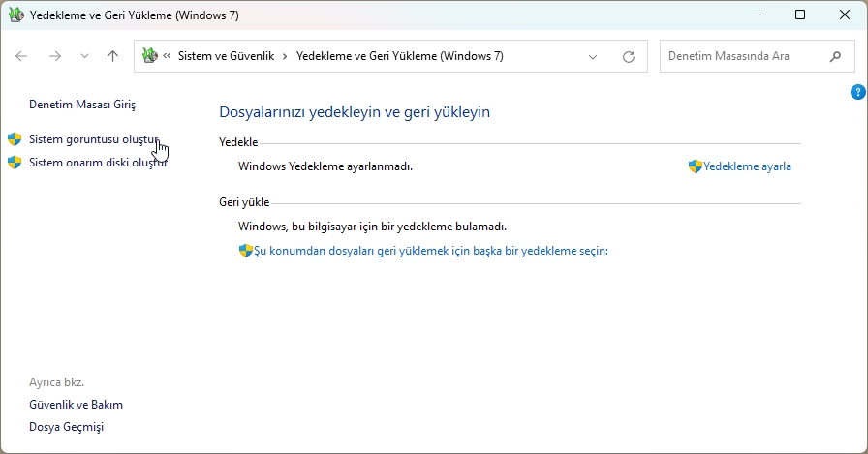Expand Sistem ve Güvenlik breadcrumb arrow
Viewport: 868px width, 454px height.
pos(285,56)
